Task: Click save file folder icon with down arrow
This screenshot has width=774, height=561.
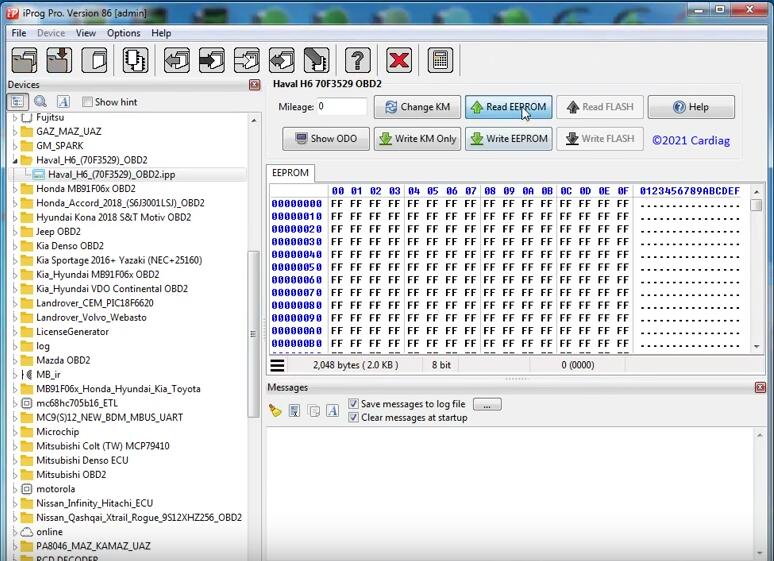Action: click(x=59, y=60)
